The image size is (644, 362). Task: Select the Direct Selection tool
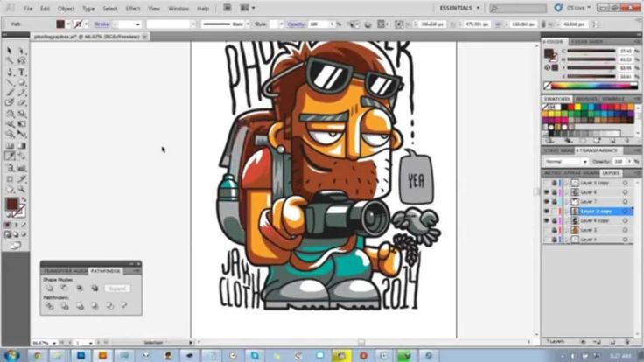pyautogui.click(x=22, y=51)
